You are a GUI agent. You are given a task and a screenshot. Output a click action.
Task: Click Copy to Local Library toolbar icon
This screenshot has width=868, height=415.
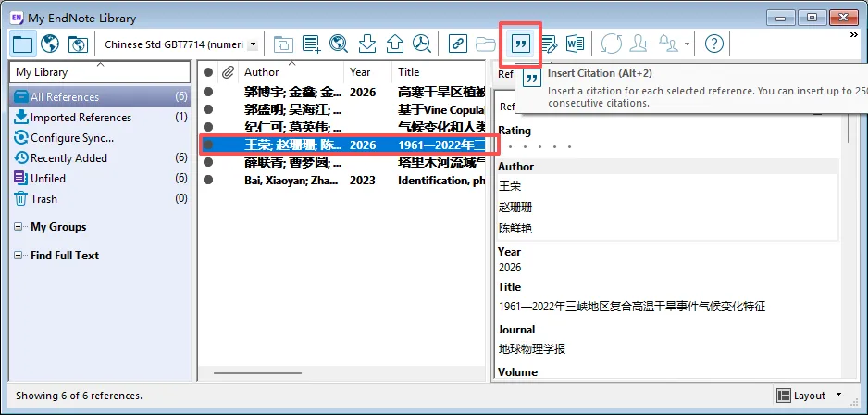pyautogui.click(x=283, y=44)
